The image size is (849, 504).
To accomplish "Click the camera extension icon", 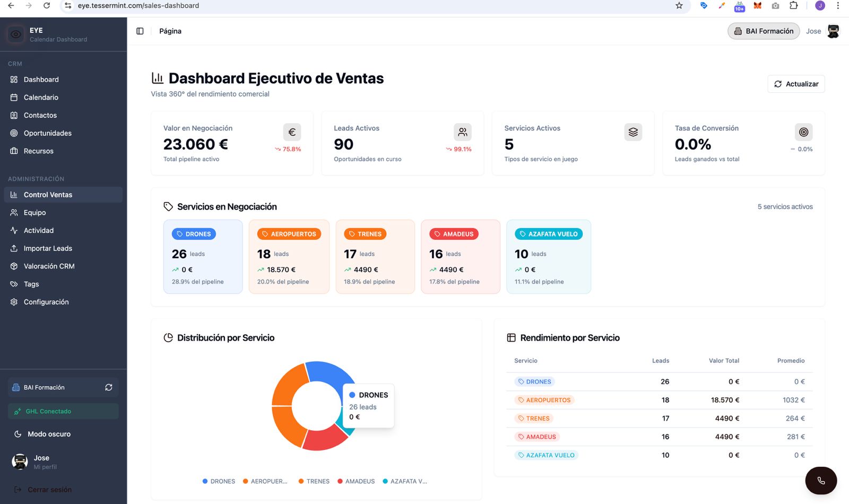I will pos(776,6).
